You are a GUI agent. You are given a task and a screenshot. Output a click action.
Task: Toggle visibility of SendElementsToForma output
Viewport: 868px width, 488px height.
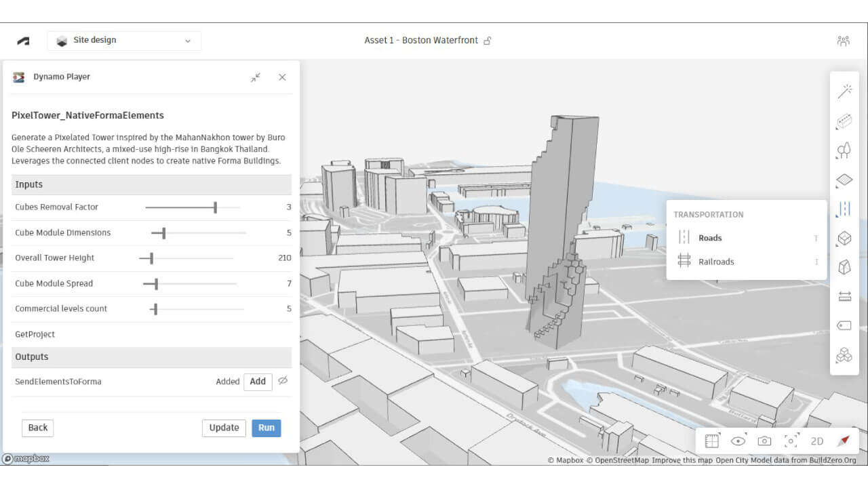[x=283, y=381]
